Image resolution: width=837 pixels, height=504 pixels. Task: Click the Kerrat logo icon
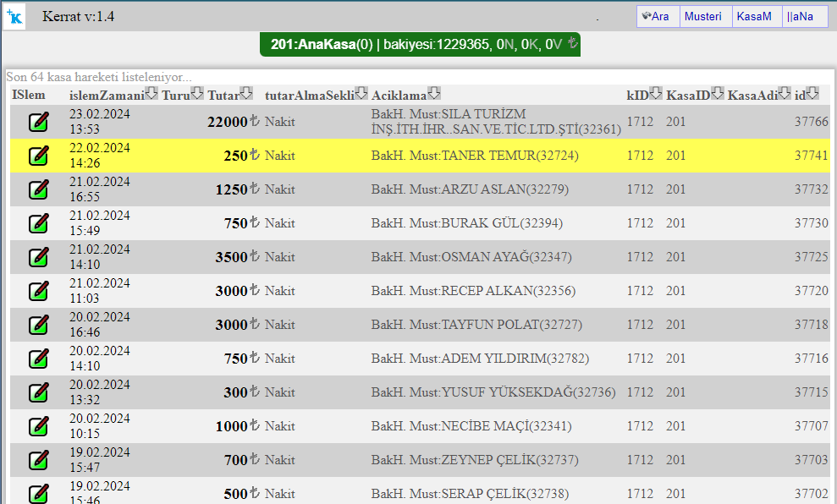pyautogui.click(x=14, y=16)
